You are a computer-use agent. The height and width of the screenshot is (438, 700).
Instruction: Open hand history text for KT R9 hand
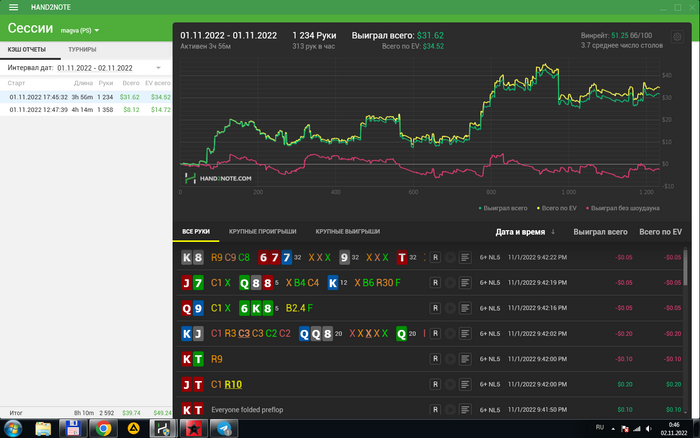coord(465,359)
